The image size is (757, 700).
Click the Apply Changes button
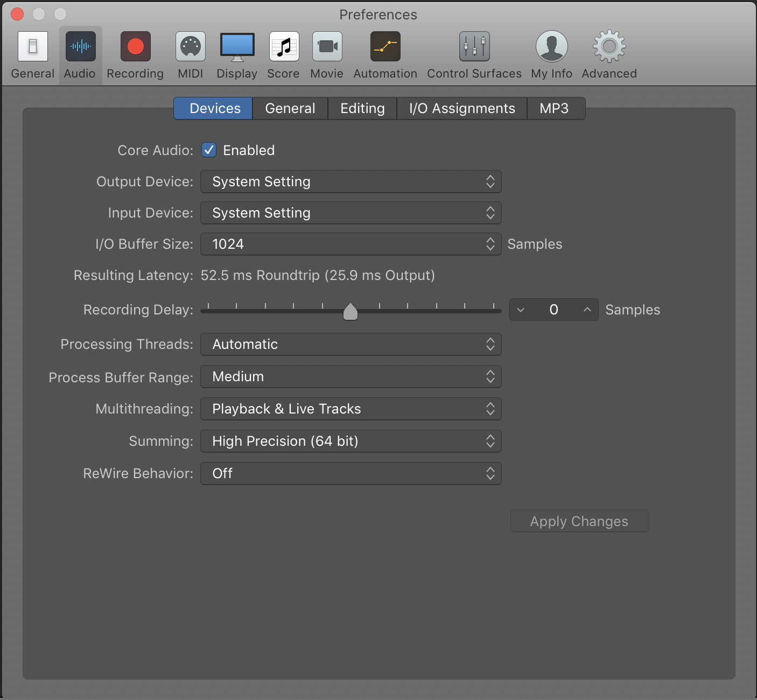579,521
